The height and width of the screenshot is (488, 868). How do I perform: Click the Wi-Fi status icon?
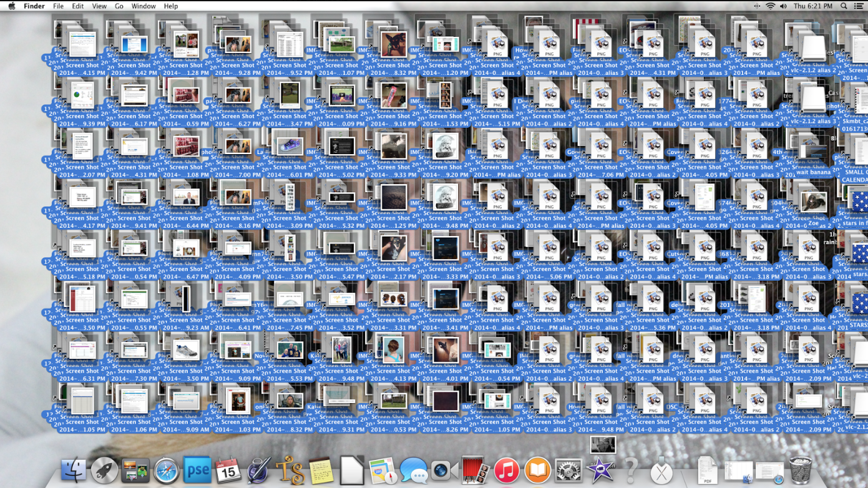[x=770, y=6]
